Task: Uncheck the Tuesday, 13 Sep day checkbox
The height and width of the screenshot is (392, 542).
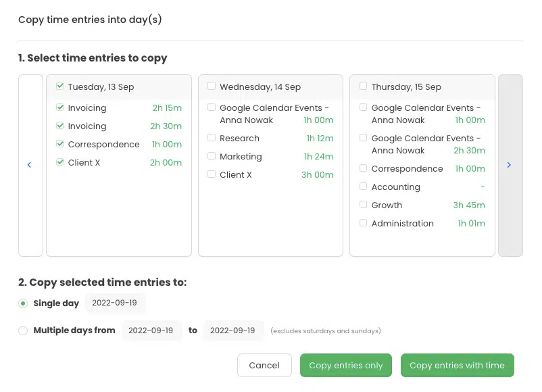Action: coord(60,86)
